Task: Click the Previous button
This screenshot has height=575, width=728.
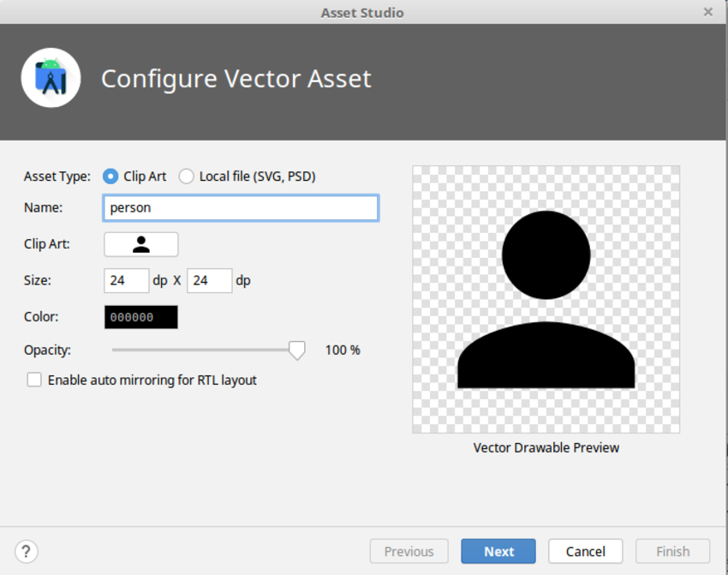Action: point(409,551)
